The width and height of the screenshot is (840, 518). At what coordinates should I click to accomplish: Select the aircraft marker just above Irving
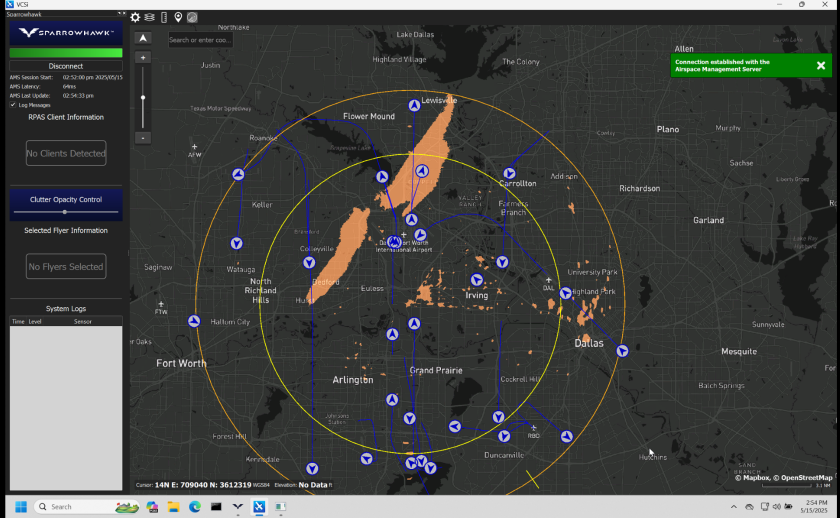tap(477, 280)
